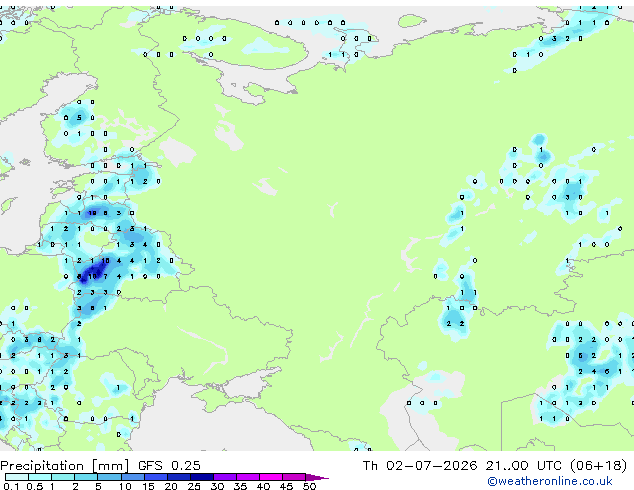Click the "Precipitation [mm]" title text
This screenshot has height=490, width=634.
65,466
